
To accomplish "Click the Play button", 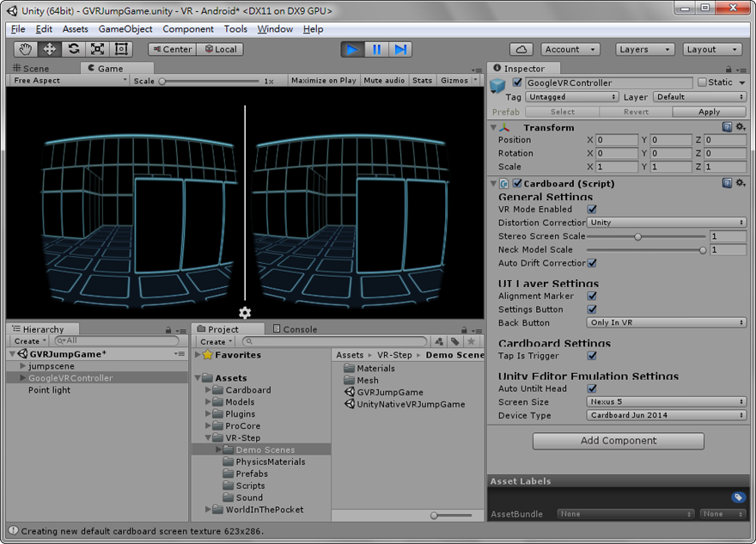I will (x=352, y=49).
